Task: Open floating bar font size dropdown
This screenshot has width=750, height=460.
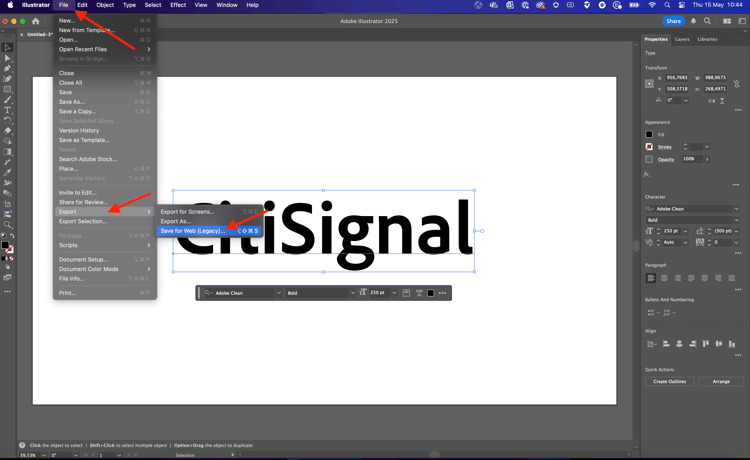Action: pyautogui.click(x=394, y=293)
